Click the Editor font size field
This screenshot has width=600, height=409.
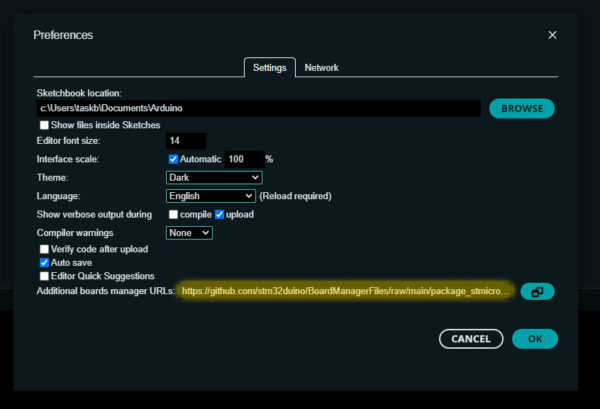[186, 142]
